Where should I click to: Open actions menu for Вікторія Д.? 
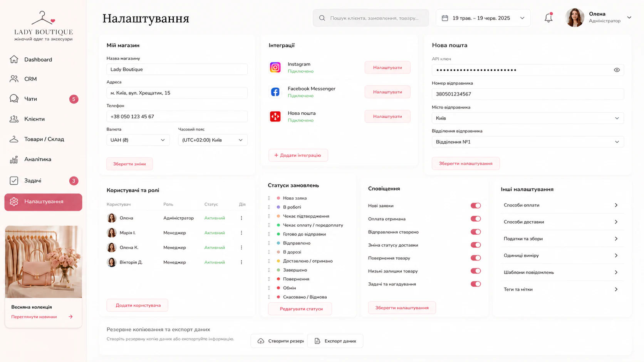(241, 262)
